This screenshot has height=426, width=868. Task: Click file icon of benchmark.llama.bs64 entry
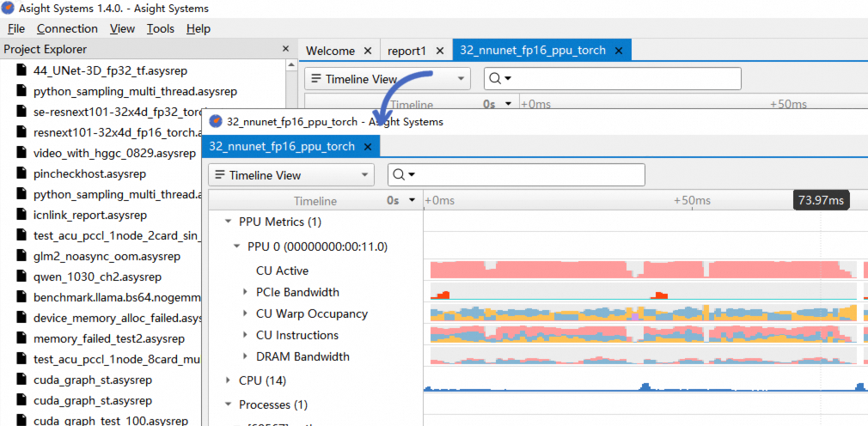click(21, 297)
